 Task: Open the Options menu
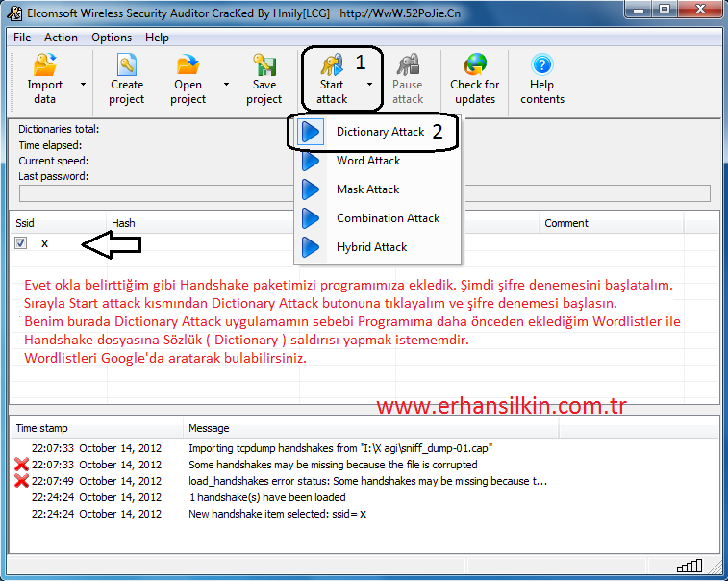pos(112,38)
